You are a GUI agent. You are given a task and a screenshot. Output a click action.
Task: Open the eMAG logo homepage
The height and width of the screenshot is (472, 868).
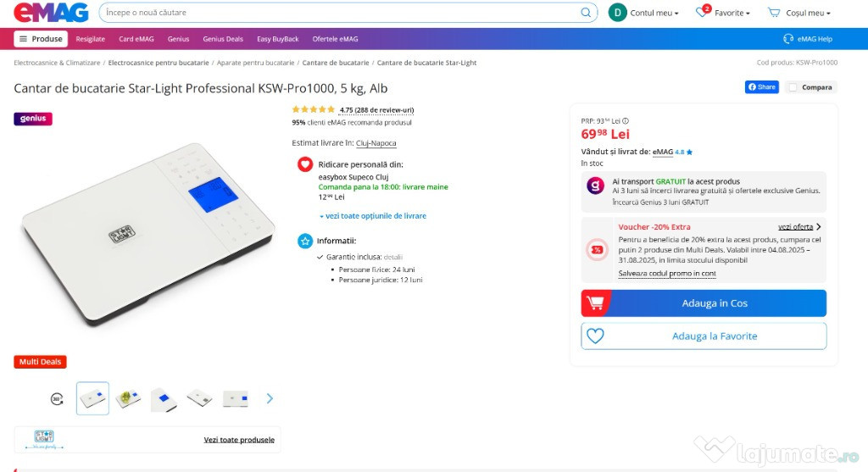pyautogui.click(x=51, y=13)
